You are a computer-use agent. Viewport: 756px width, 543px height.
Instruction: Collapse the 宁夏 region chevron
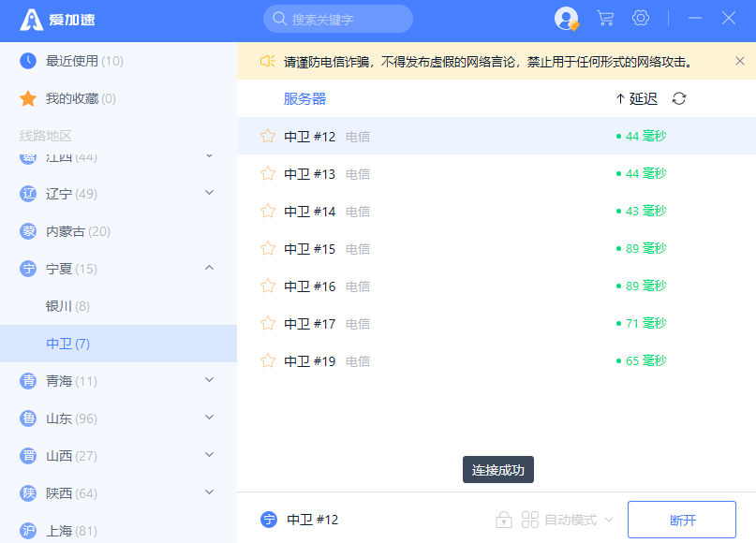(x=209, y=268)
